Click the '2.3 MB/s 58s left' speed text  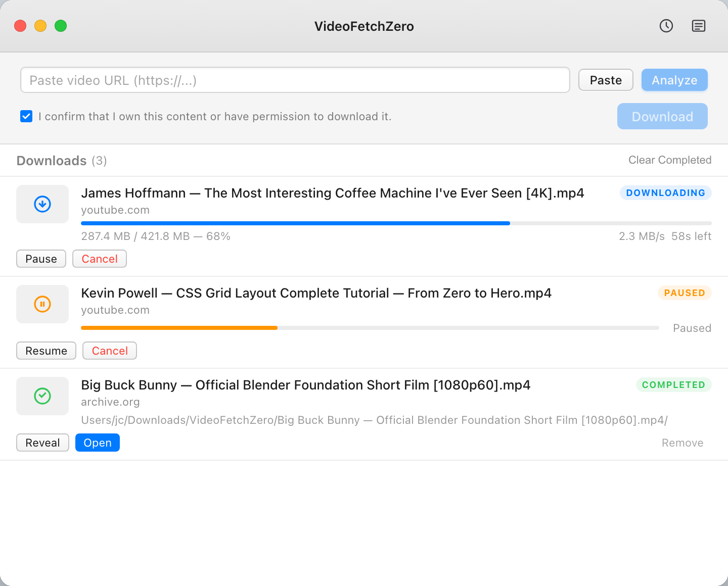click(665, 236)
